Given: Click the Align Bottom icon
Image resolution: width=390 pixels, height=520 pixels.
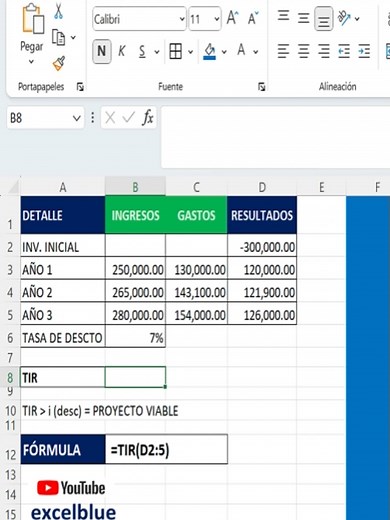Looking at the screenshot, I should pos(323,19).
